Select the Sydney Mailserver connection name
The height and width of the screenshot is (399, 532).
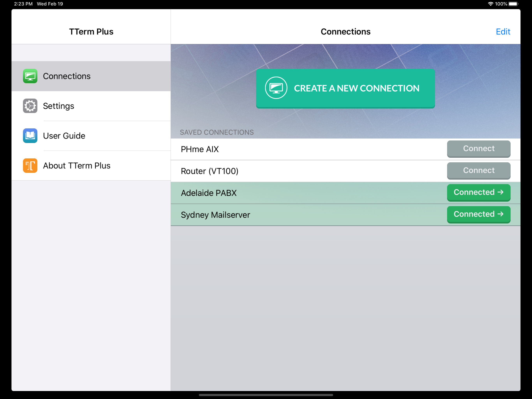pos(216,215)
